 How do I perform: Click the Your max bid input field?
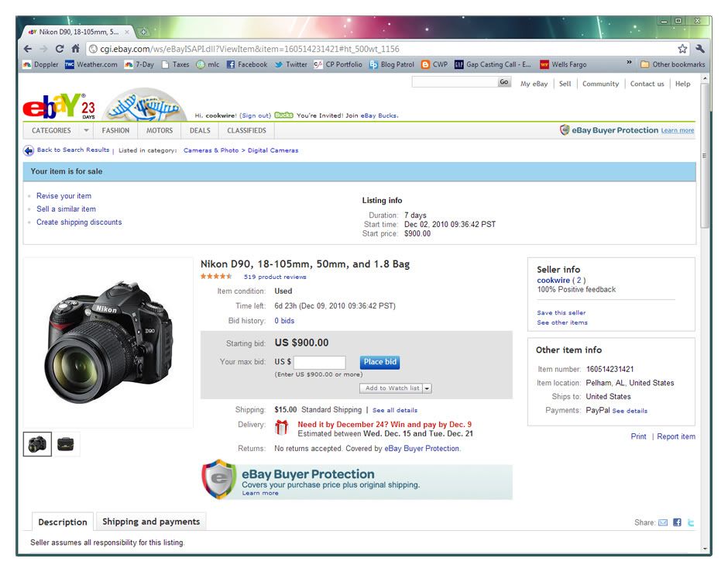click(x=319, y=363)
